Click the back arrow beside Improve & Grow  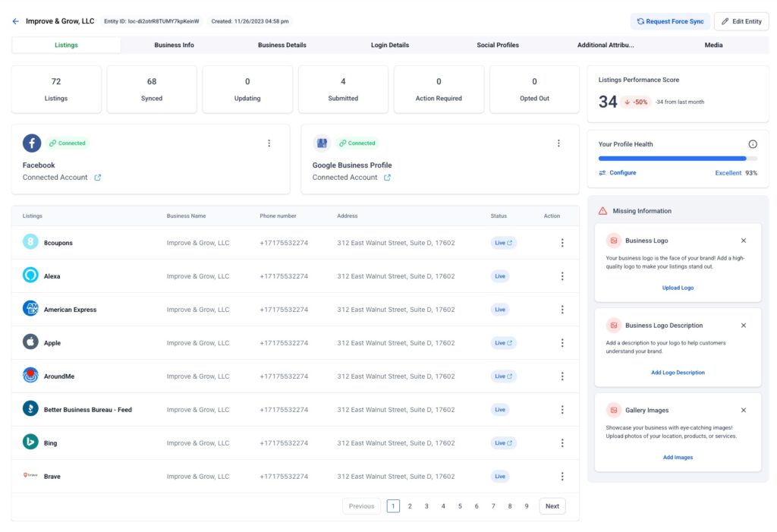pyautogui.click(x=15, y=21)
